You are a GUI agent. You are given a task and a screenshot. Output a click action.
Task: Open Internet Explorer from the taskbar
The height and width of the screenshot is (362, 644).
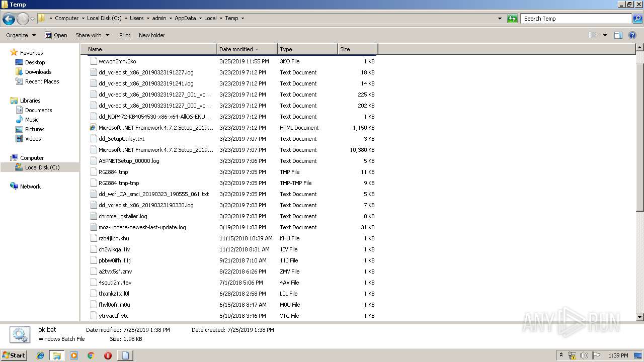40,355
